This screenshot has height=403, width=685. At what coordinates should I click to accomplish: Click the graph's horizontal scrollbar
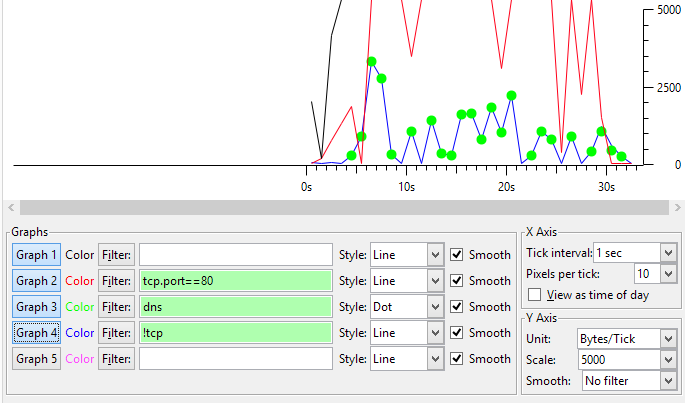coord(344,207)
